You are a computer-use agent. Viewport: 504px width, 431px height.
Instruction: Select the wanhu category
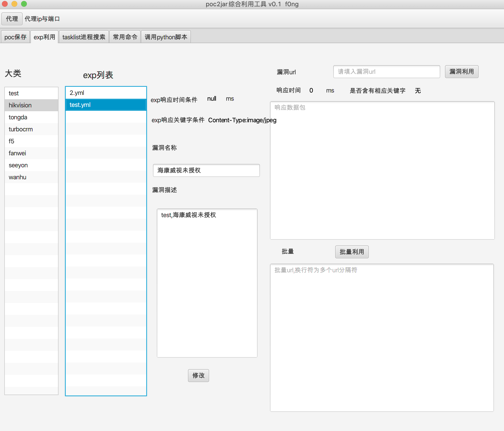click(31, 177)
